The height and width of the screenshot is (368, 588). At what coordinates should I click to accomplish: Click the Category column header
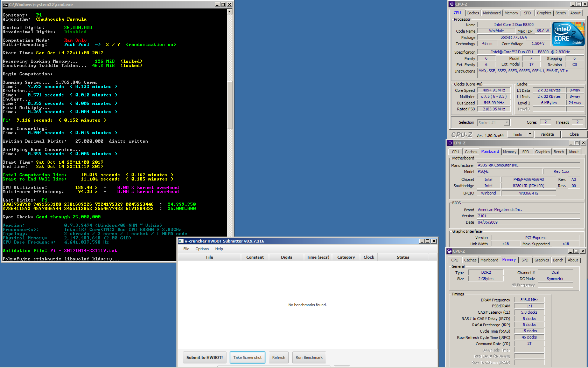pos(346,257)
